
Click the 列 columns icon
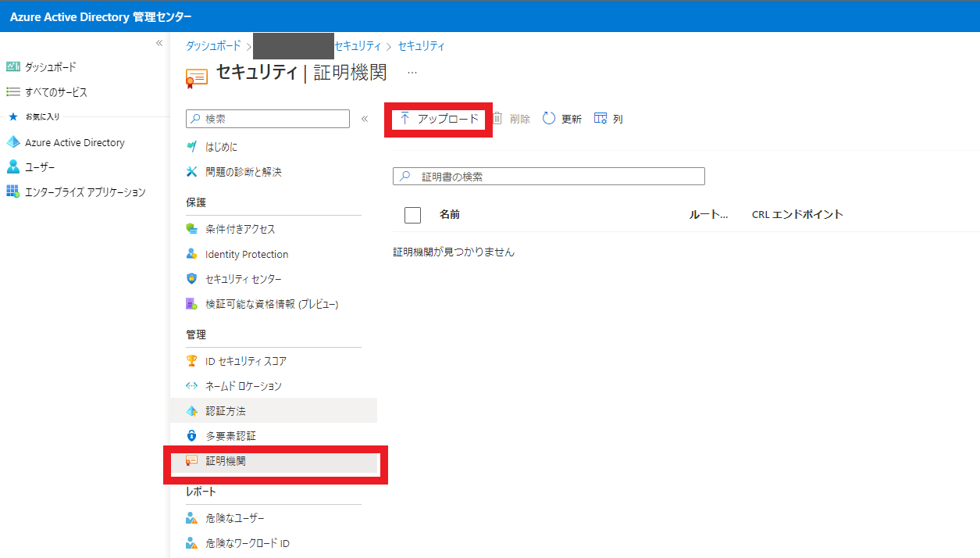point(600,119)
